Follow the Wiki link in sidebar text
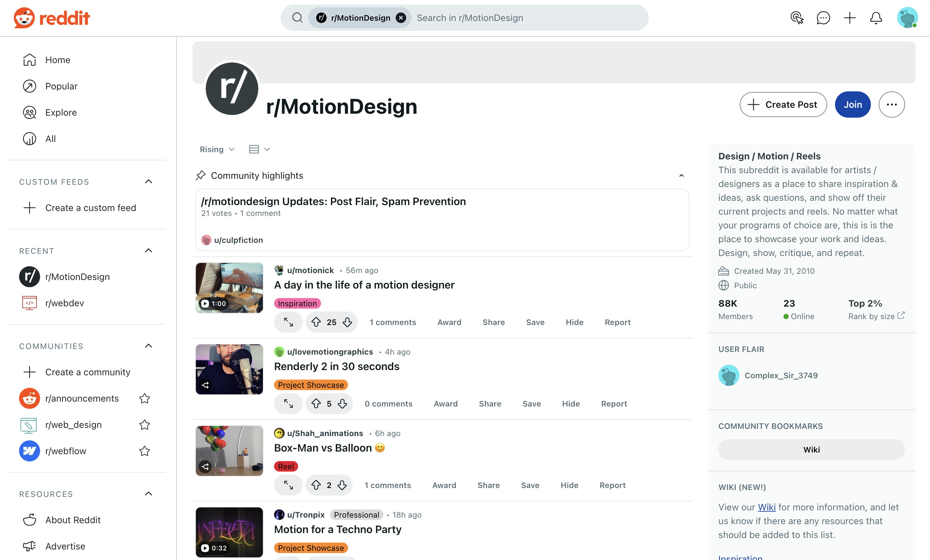 (x=767, y=507)
